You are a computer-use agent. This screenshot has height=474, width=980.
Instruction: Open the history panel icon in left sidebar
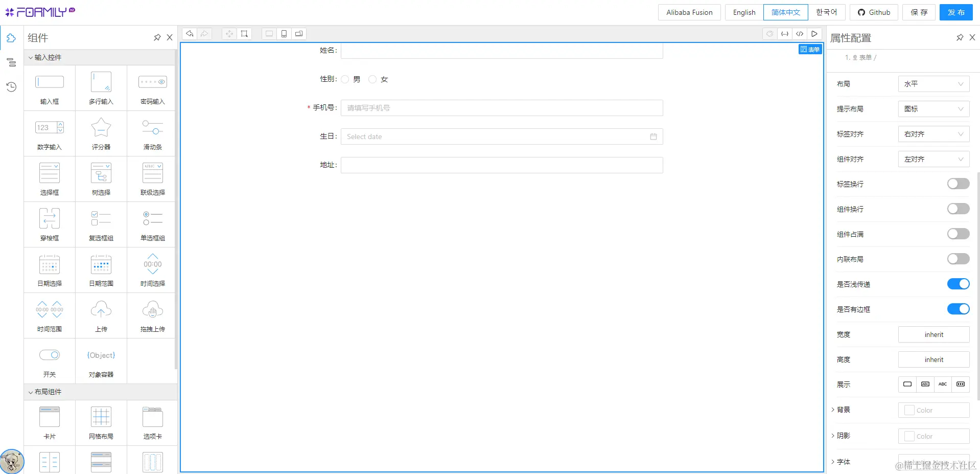[x=11, y=87]
